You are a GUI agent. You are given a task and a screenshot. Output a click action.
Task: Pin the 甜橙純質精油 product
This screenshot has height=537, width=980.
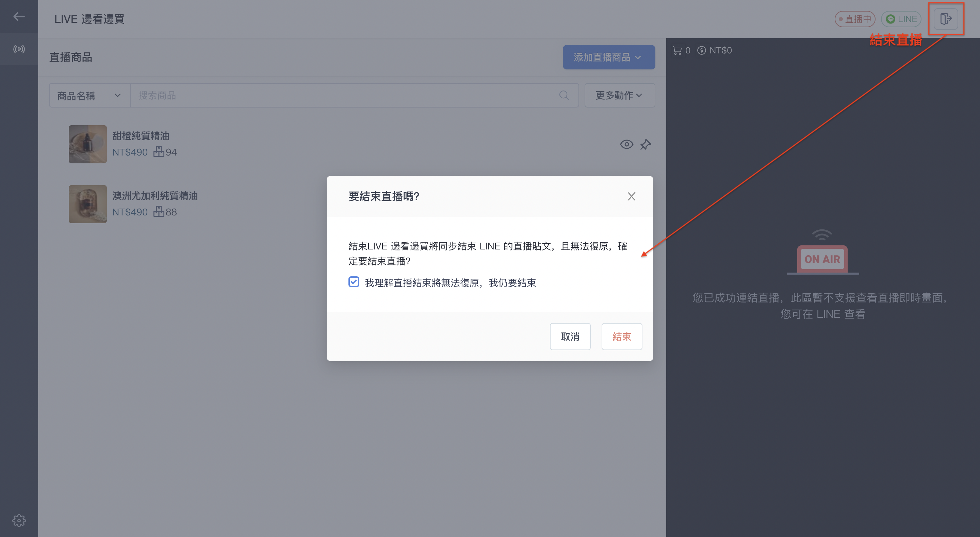(x=646, y=145)
